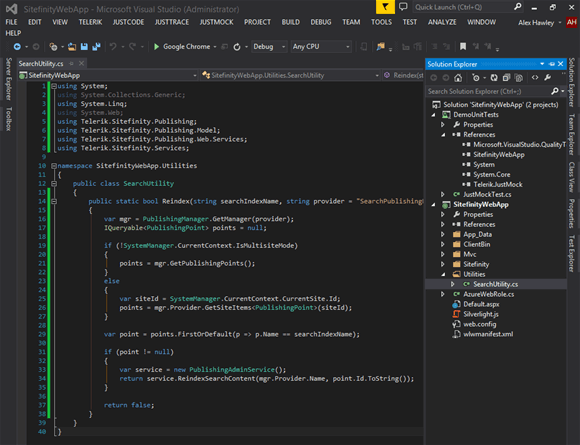Open the BUILD menu

pyautogui.click(x=291, y=22)
